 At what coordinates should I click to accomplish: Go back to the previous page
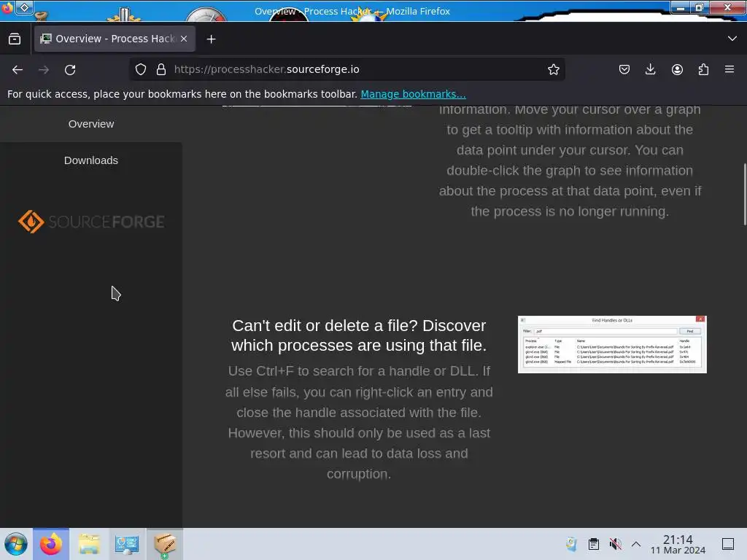tap(18, 69)
